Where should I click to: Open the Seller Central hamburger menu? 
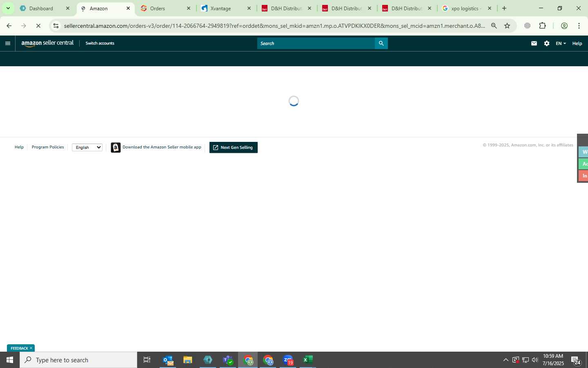point(8,43)
